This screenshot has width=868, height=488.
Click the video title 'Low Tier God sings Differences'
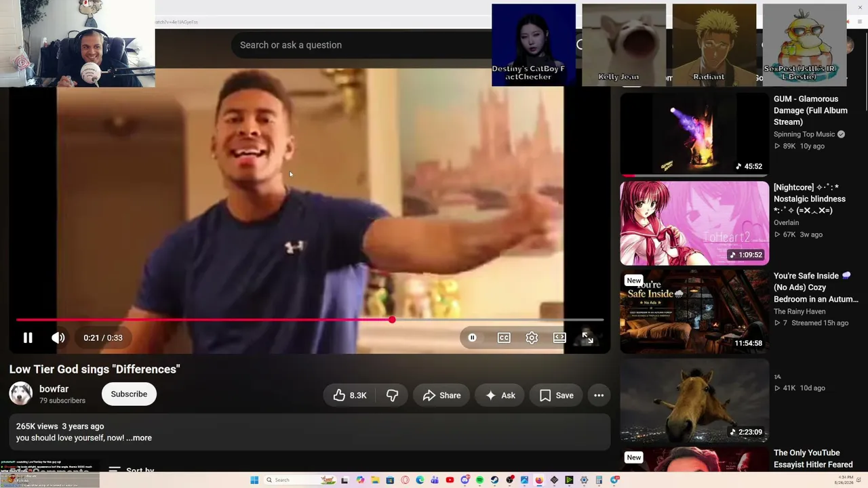click(94, 369)
